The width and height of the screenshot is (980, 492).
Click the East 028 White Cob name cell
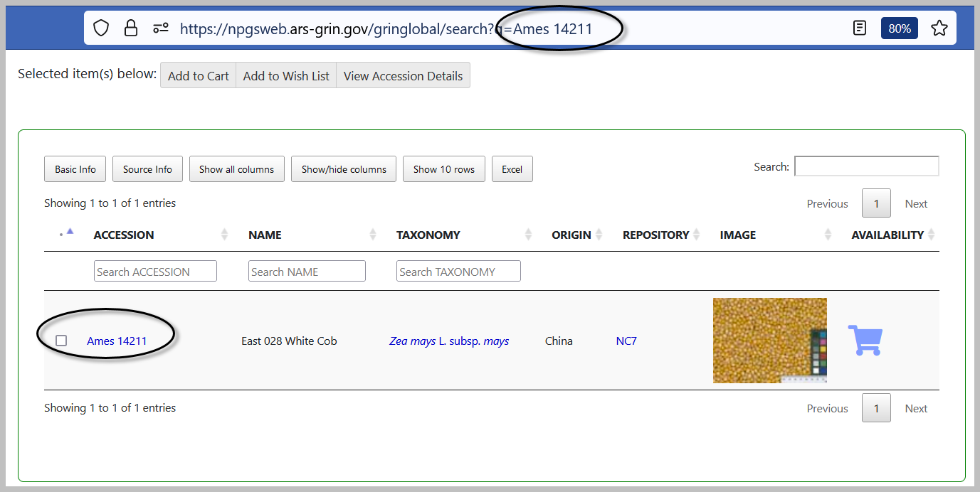pyautogui.click(x=289, y=341)
